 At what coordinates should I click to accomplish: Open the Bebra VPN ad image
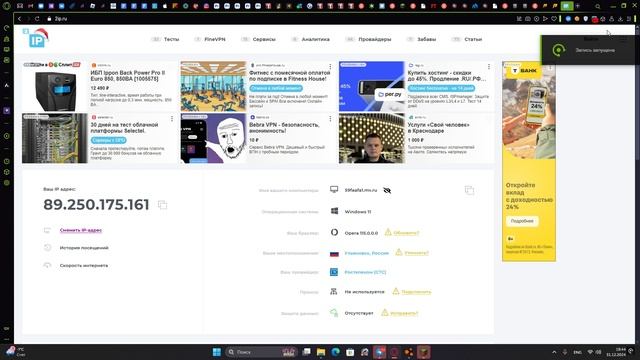point(213,138)
